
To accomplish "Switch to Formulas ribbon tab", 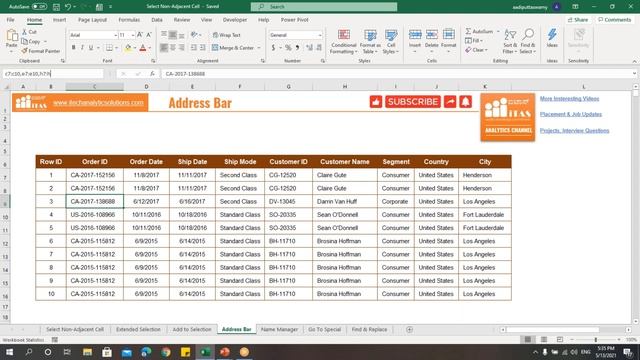I will 129,20.
